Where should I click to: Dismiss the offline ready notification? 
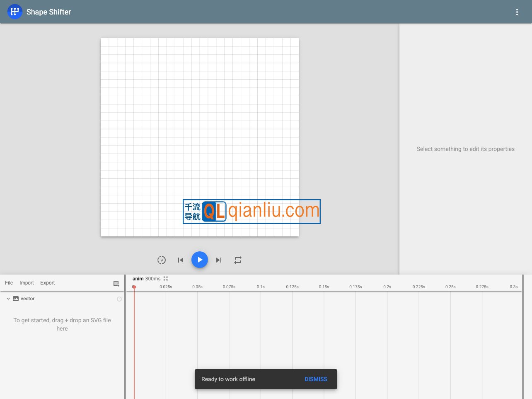[316, 379]
